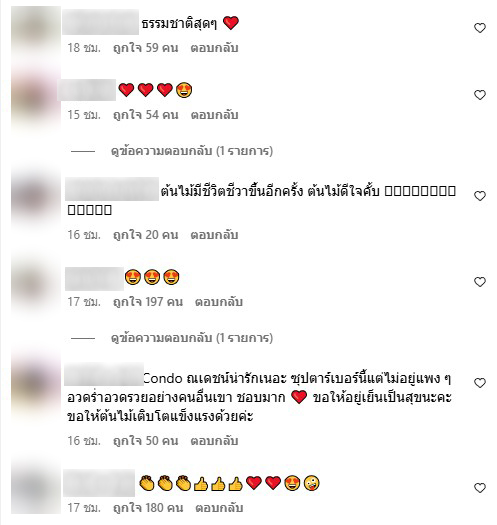Like the three red hearts comment
This screenshot has width=497, height=525.
point(480,95)
